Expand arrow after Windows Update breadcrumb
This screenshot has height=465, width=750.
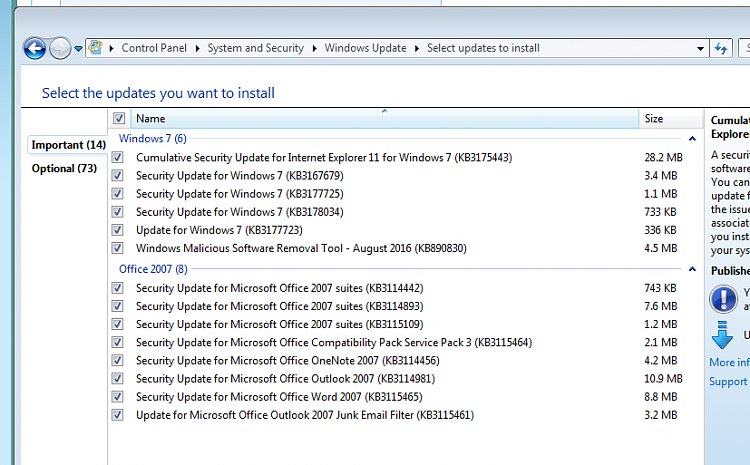pyautogui.click(x=417, y=48)
